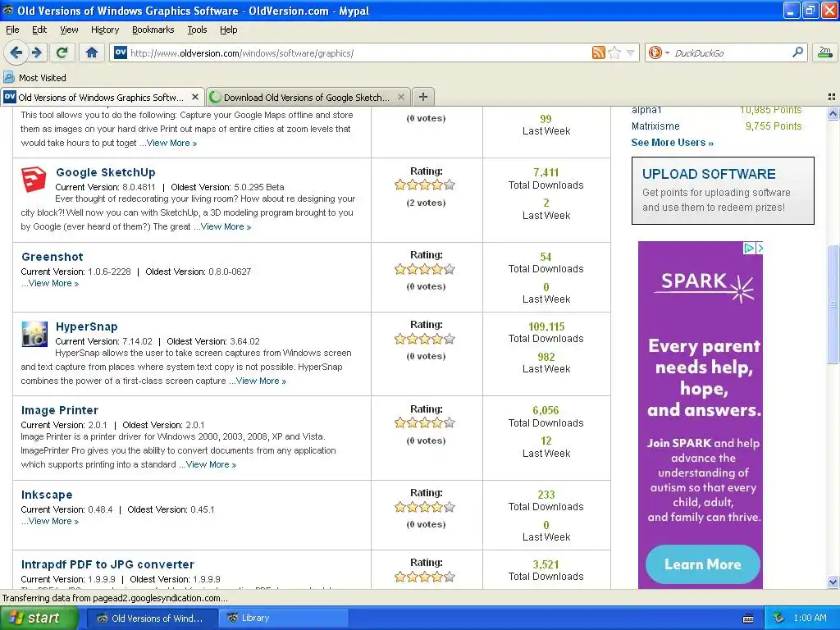
Task: Open the Bookmarks menu
Action: click(x=153, y=30)
